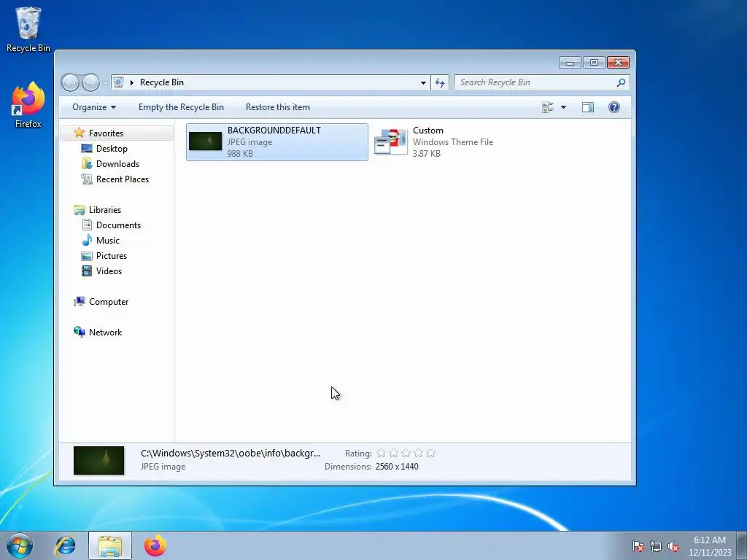Open the Videos library
Screen dimensions: 747x560
pyautogui.click(x=109, y=271)
